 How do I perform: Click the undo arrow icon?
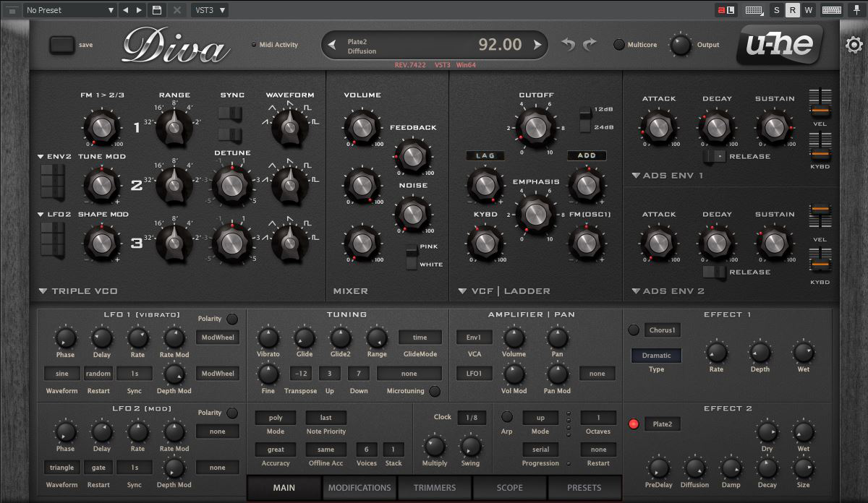click(569, 45)
